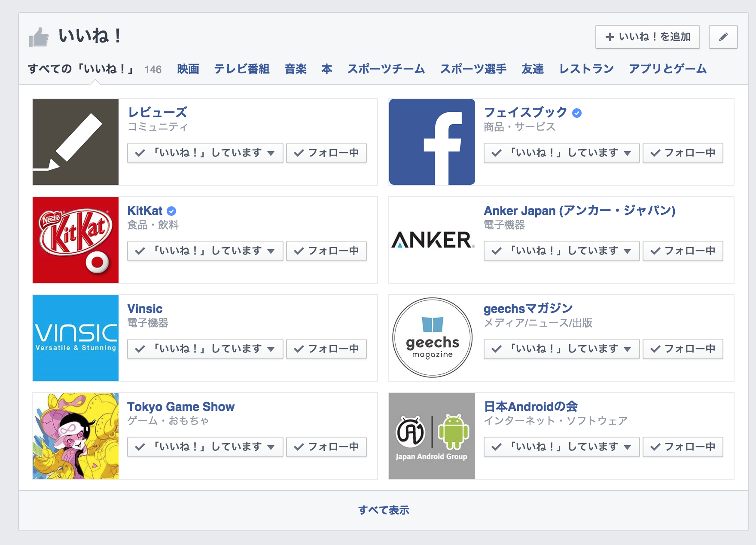Open the フェイスブック page link
The height and width of the screenshot is (545, 756).
tap(526, 113)
